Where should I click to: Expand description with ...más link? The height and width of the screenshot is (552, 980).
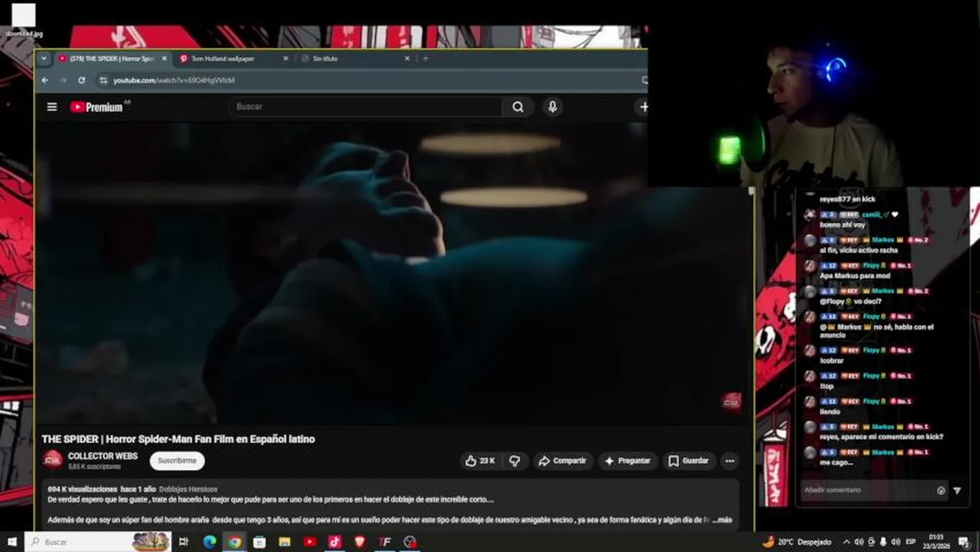pyautogui.click(x=722, y=520)
